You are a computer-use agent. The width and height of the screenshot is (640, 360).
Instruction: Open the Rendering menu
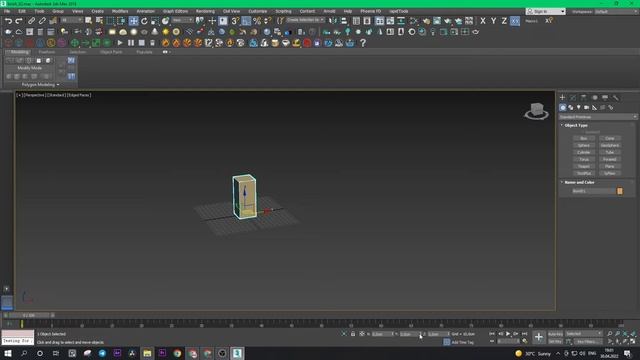(205, 11)
